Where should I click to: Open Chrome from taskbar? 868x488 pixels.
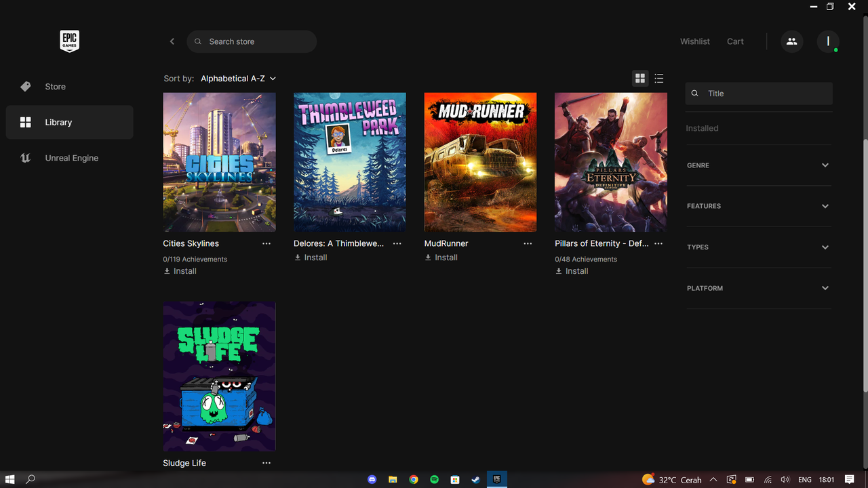click(x=414, y=479)
